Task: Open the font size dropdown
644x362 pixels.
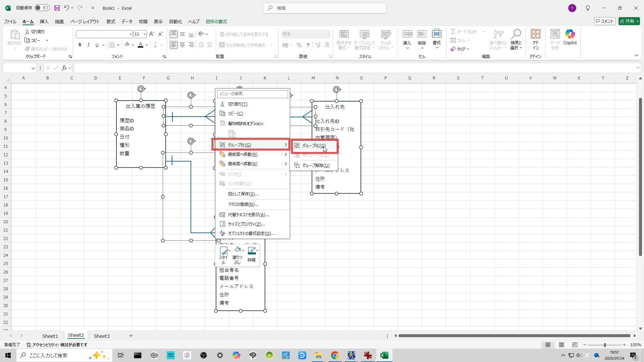Action: (x=145, y=34)
